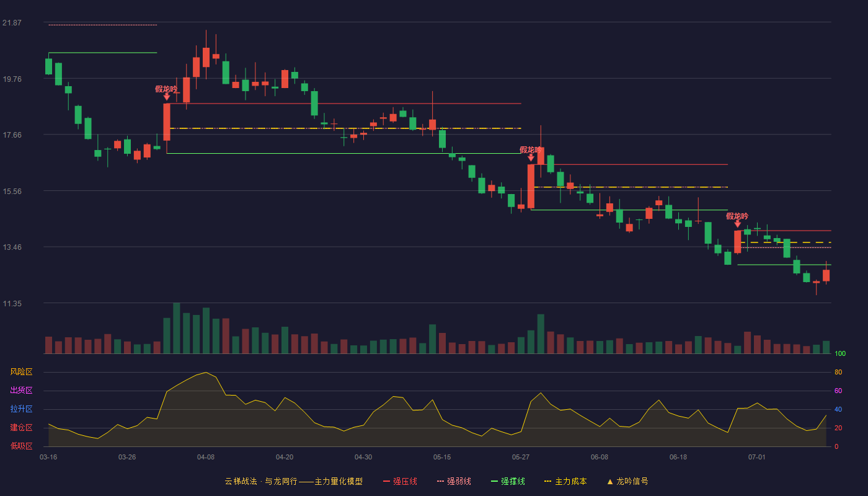Toggle the 强弱线 legend item
868x496 pixels.
(x=454, y=481)
